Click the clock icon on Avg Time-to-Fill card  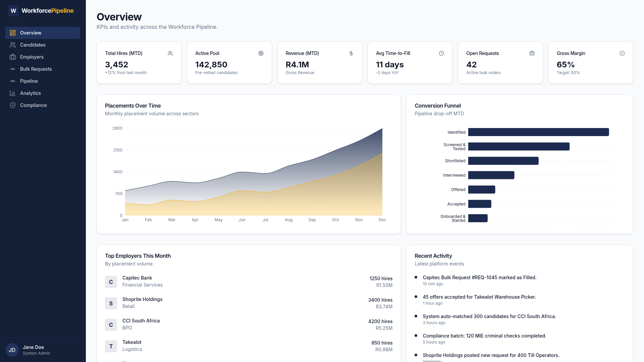[x=441, y=53]
